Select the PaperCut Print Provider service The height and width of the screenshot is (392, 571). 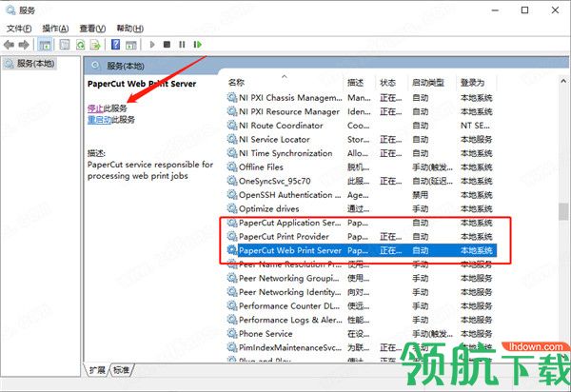click(361, 236)
